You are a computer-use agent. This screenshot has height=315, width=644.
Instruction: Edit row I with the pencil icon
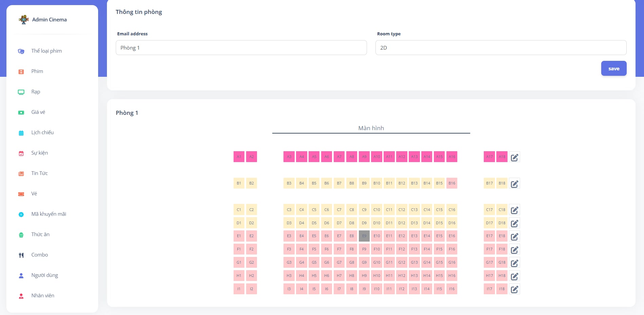pyautogui.click(x=514, y=289)
